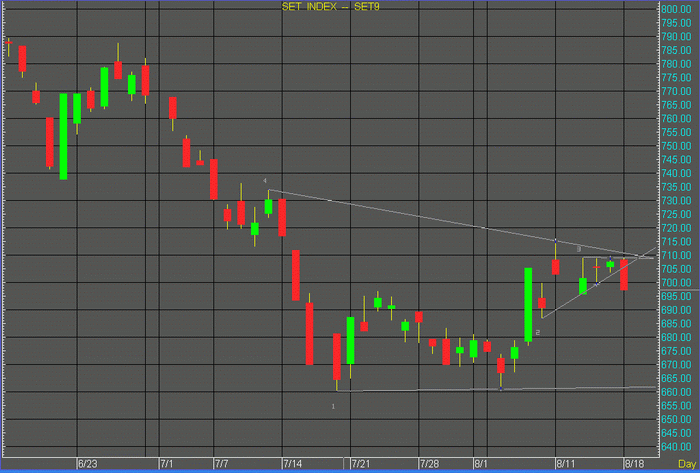This screenshot has width=700, height=473.
Task: Click the 645.00 price level
Action: pyautogui.click(x=676, y=433)
